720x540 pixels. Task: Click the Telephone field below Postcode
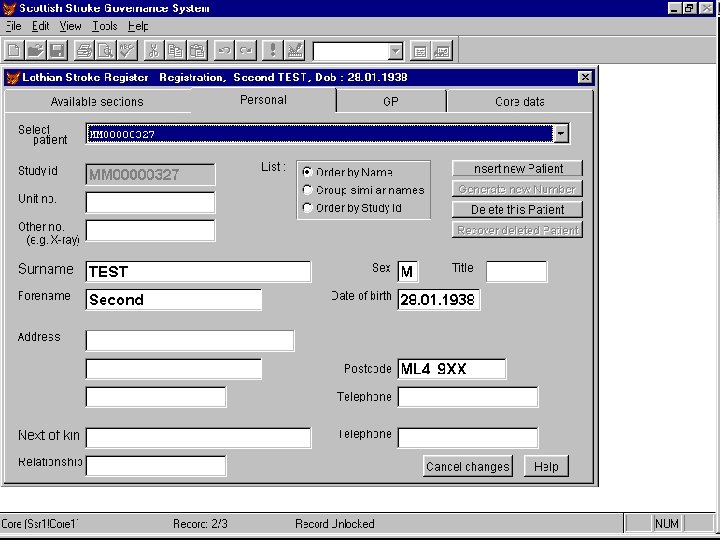pyautogui.click(x=468, y=397)
